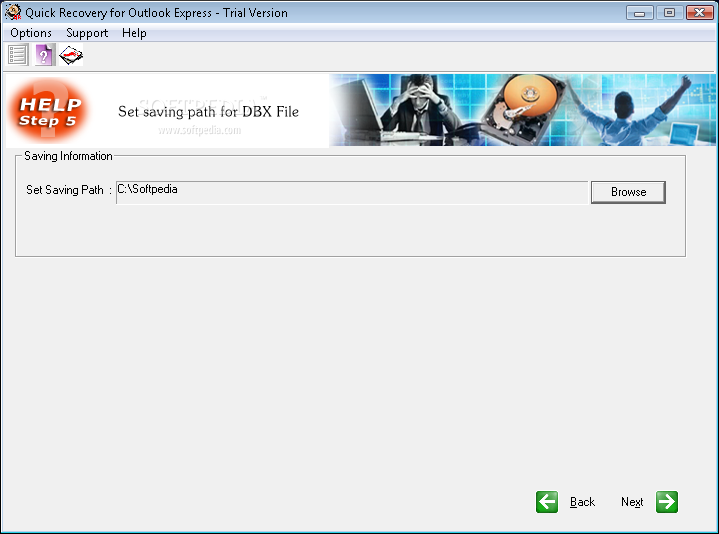Click the green Back arrow icon
Screen dimensions: 719x534
[x=547, y=502]
